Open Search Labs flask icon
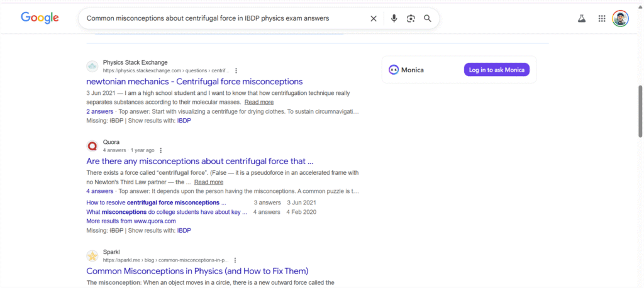 (x=582, y=19)
